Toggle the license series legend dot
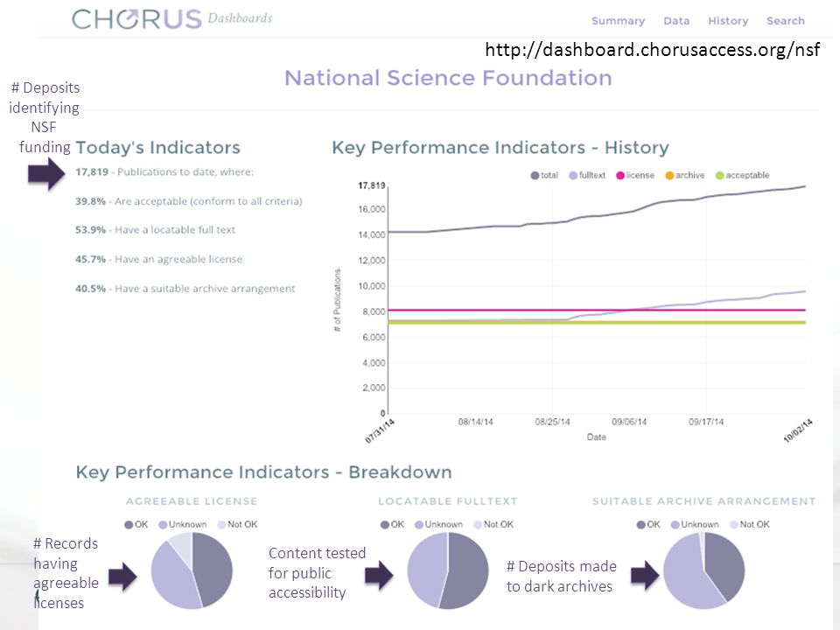 [619, 176]
